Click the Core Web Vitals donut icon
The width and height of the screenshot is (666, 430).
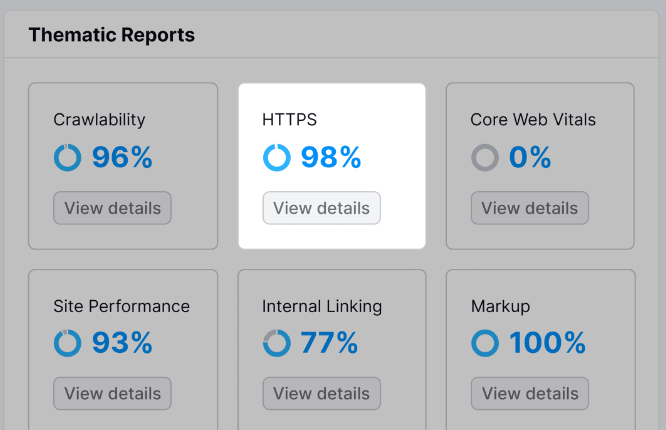[x=485, y=158]
